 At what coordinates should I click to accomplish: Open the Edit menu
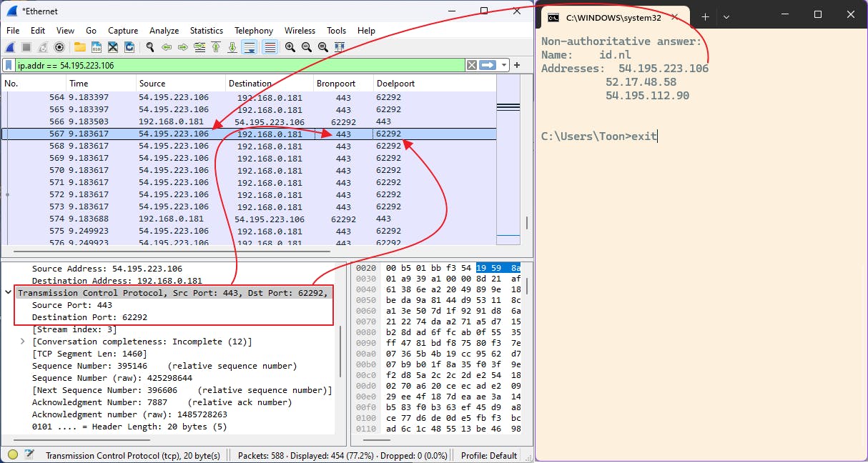click(38, 31)
